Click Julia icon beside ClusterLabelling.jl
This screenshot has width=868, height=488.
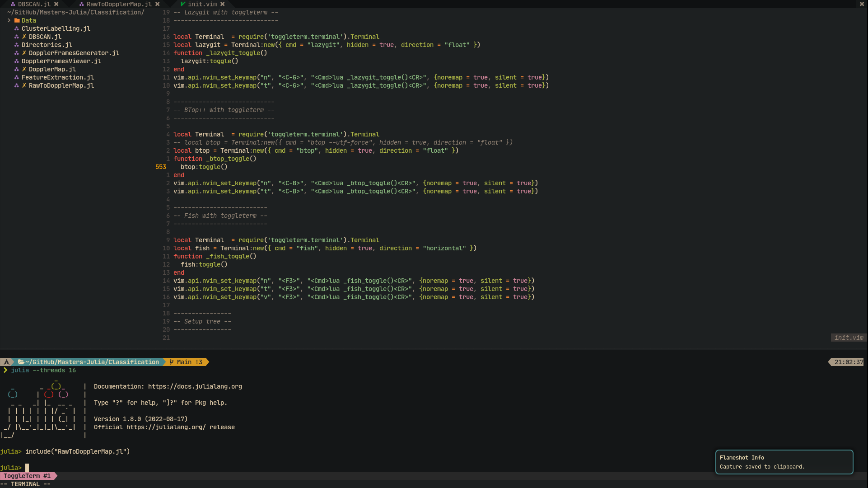[17, 28]
